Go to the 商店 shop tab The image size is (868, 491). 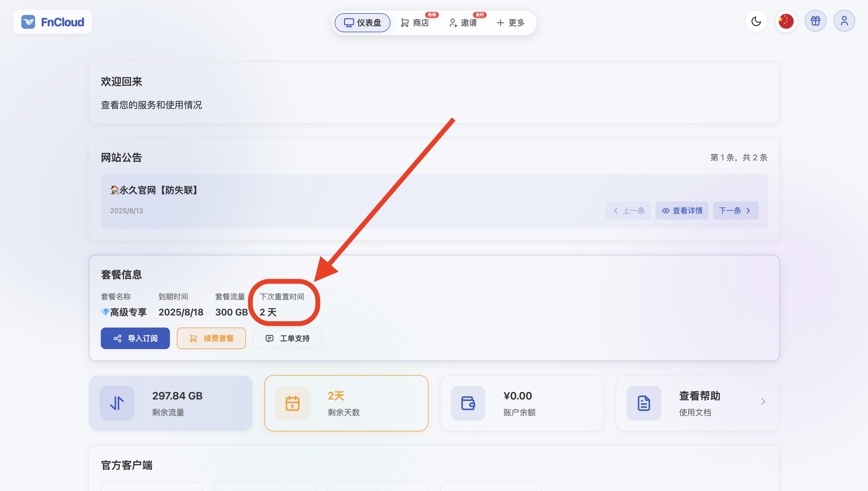coord(415,23)
